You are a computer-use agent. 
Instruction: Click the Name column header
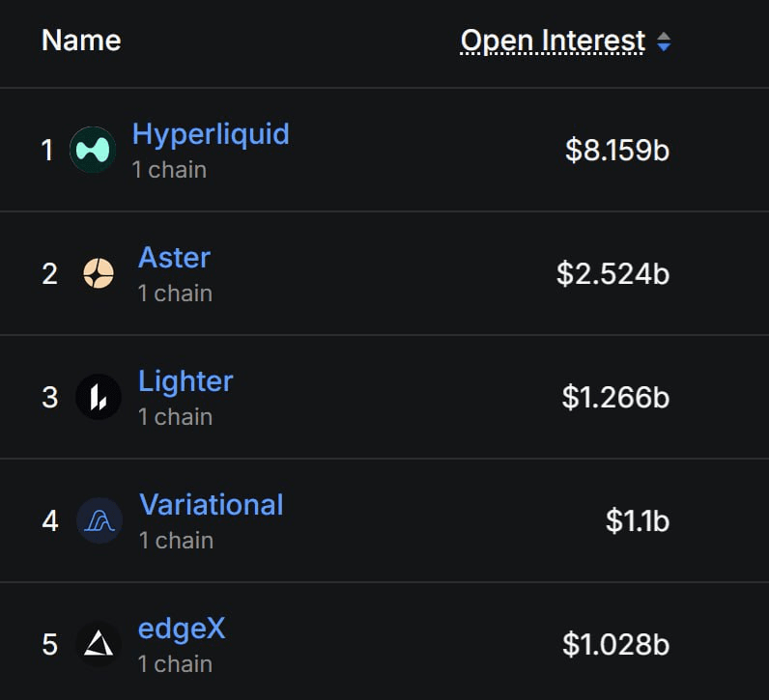click(81, 41)
